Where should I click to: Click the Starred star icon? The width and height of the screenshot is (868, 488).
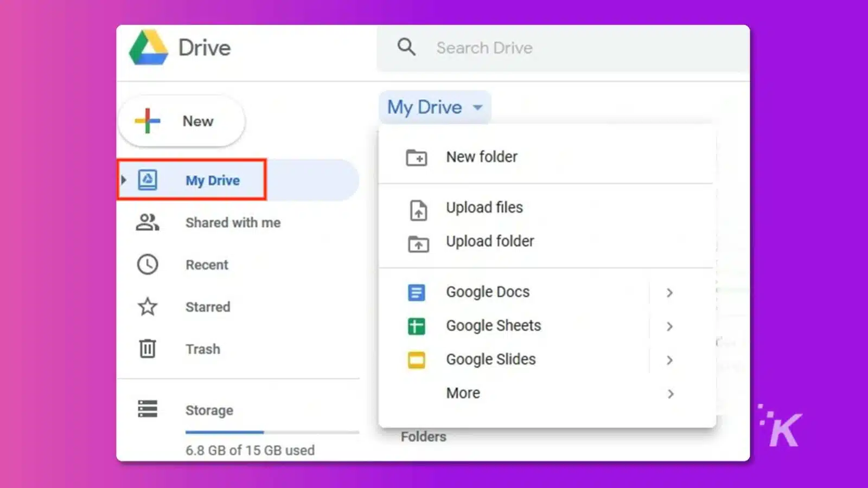point(147,307)
